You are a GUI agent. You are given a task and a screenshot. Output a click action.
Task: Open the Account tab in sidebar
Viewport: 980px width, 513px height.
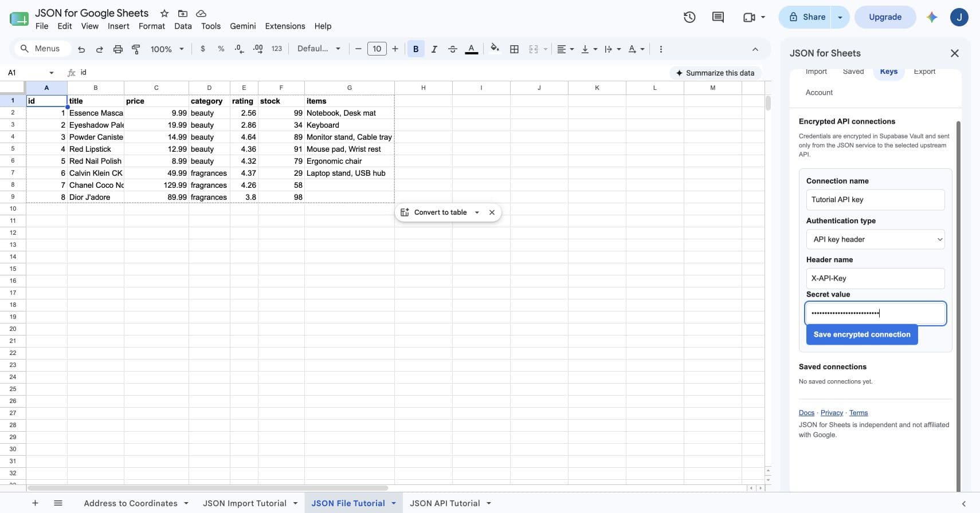click(x=819, y=93)
